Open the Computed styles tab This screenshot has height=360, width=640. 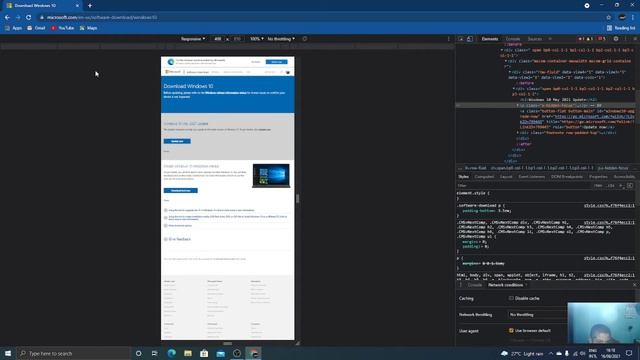coord(484,177)
